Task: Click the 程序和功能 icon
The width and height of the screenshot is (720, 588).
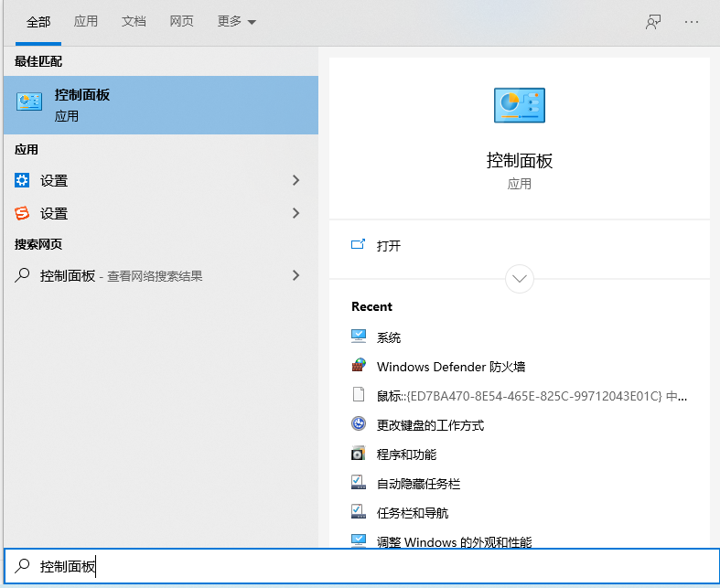Action: [x=359, y=454]
